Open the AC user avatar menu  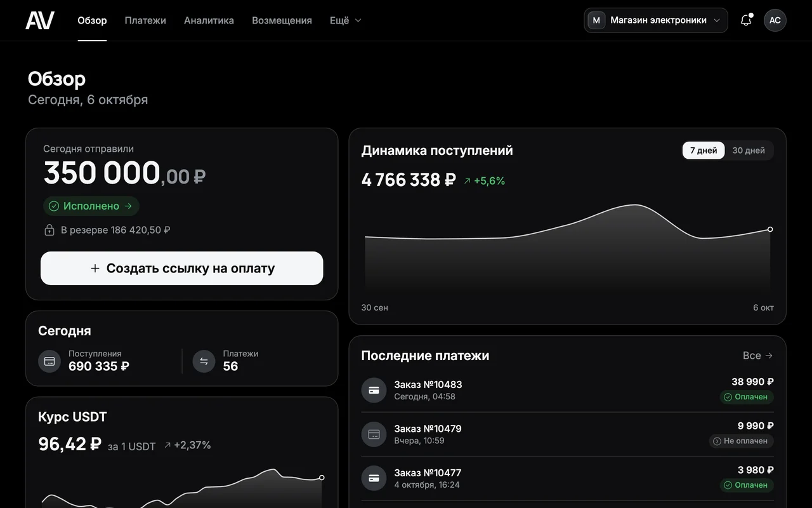[775, 20]
